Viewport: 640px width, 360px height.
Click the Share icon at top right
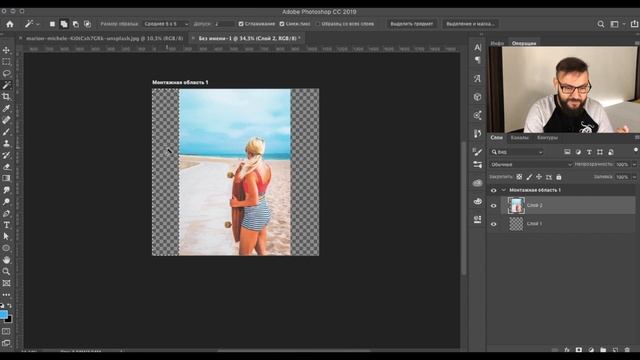coord(635,24)
